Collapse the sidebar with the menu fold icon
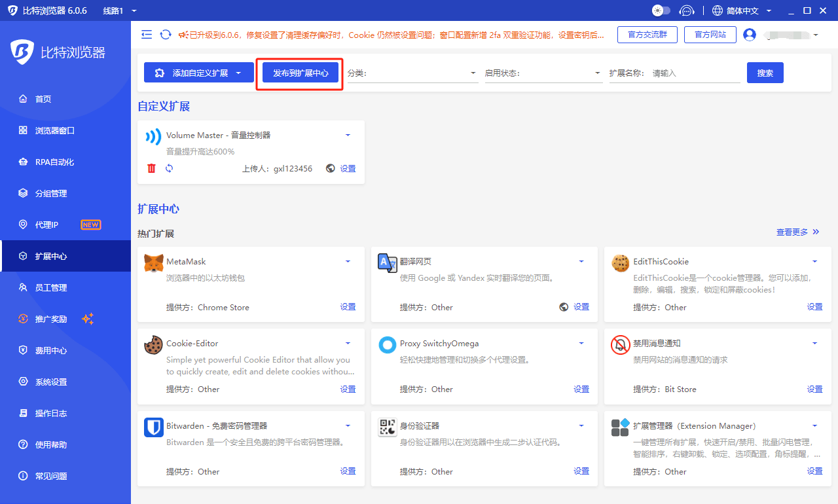The height and width of the screenshot is (504, 838). tap(147, 35)
